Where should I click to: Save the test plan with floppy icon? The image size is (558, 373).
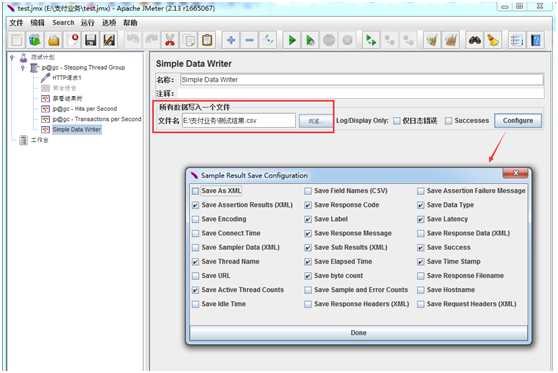(x=91, y=40)
